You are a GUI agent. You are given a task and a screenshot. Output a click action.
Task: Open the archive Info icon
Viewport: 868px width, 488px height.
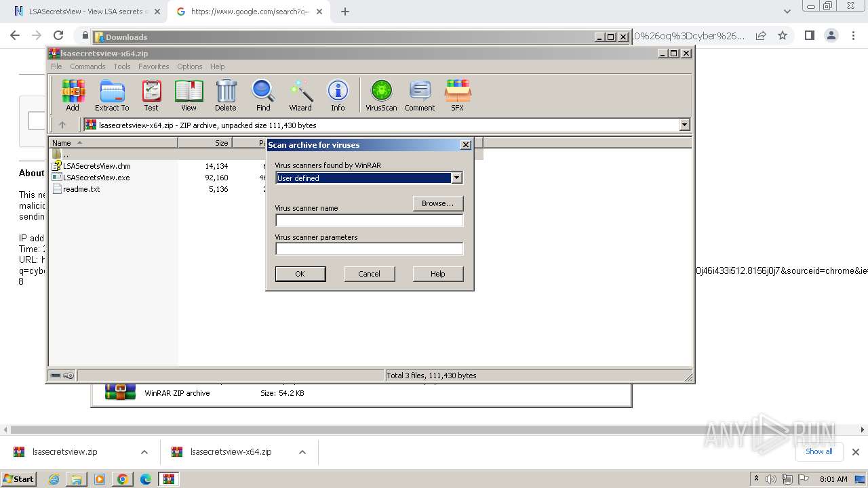pyautogui.click(x=338, y=96)
